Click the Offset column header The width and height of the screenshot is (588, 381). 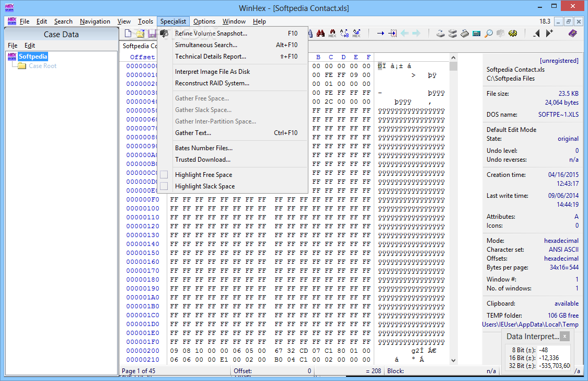click(143, 57)
